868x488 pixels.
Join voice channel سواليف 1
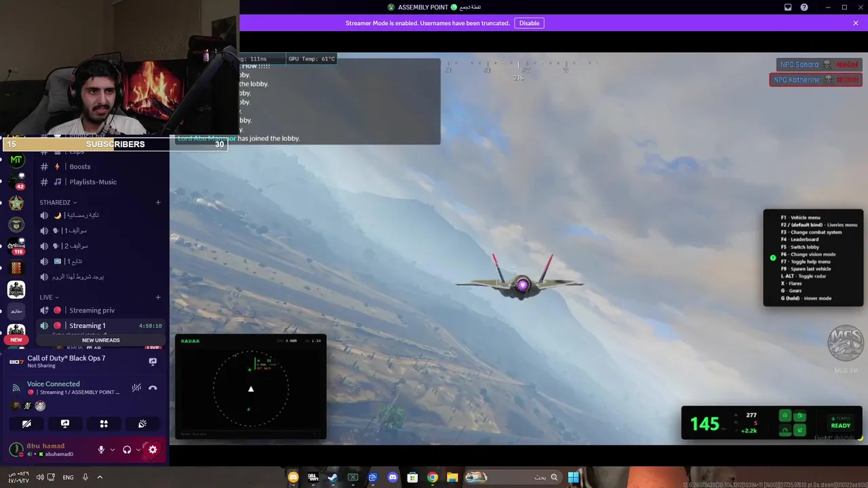[100, 230]
